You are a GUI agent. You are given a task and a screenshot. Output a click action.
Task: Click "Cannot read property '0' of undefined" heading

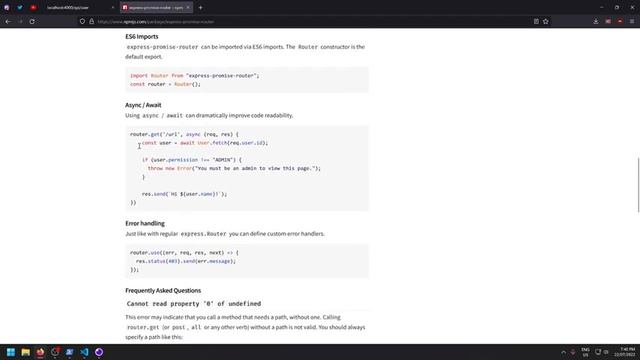click(194, 304)
